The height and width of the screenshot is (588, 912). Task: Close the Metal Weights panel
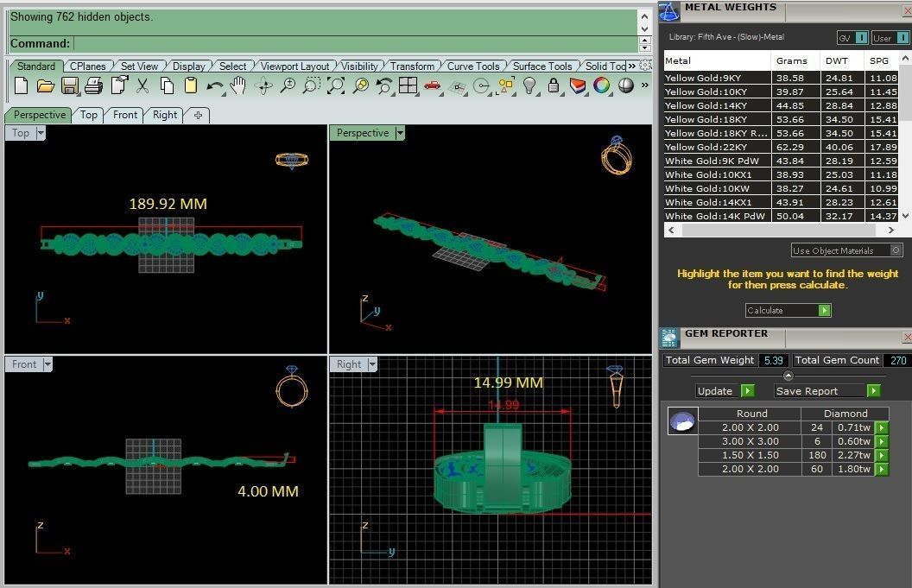pos(908,11)
